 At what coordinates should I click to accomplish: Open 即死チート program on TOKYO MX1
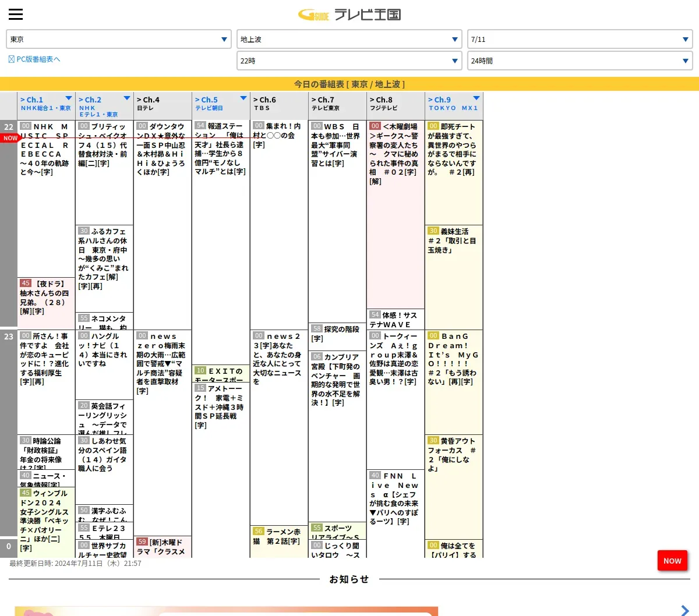pos(454,172)
